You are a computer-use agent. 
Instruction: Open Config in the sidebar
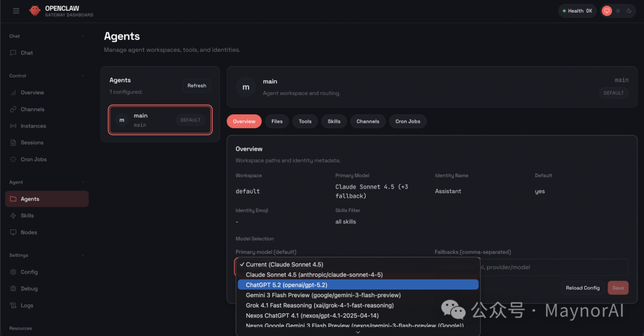(x=47, y=272)
